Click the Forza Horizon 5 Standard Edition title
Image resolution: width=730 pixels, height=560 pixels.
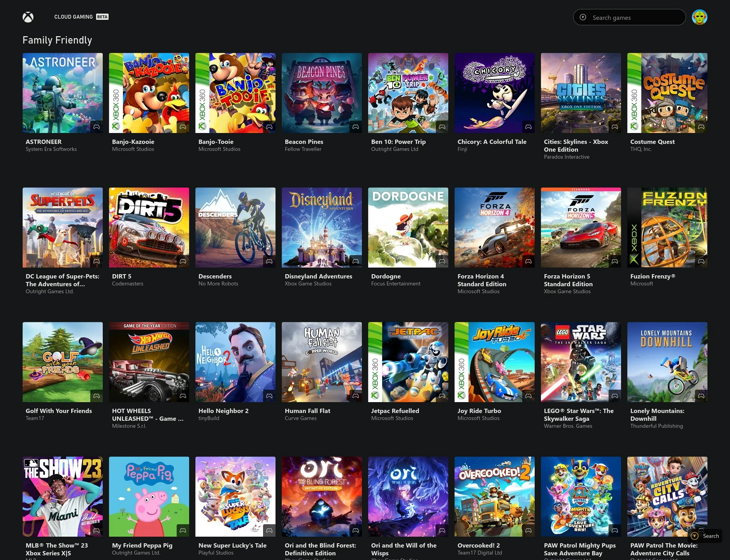(568, 280)
